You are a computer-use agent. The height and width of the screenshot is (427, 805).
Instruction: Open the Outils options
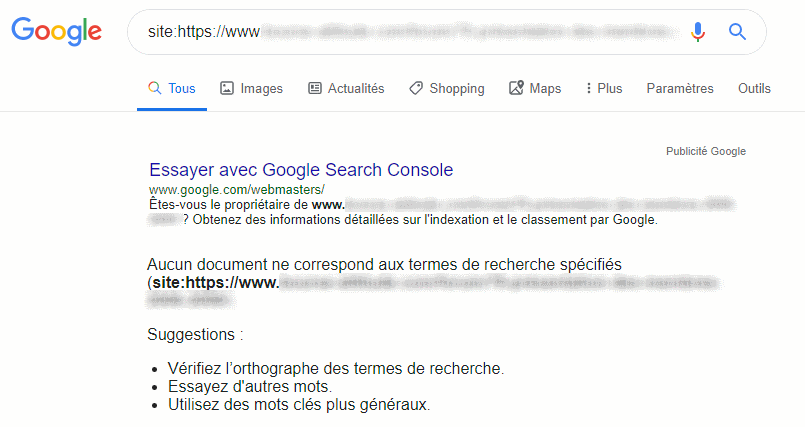(x=754, y=88)
